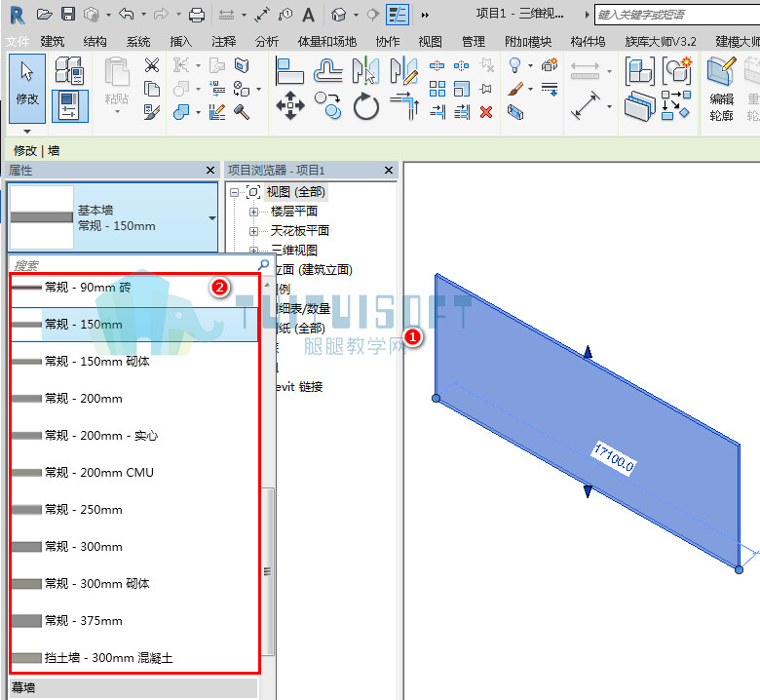This screenshot has width=760, height=700.
Task: Click the Print icon in quick access toolbar
Action: 196,15
